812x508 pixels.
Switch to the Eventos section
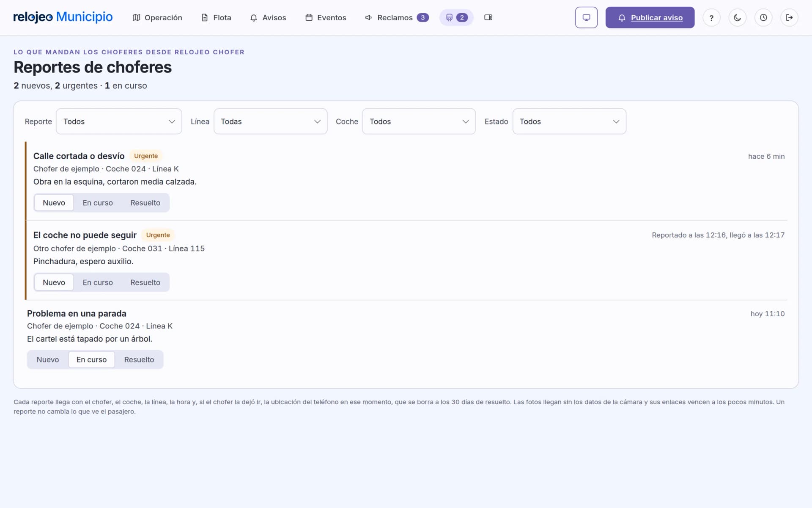[326, 17]
